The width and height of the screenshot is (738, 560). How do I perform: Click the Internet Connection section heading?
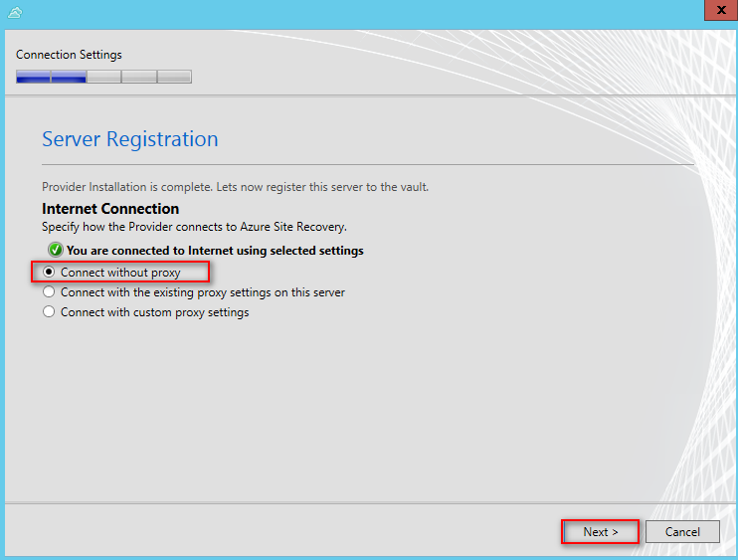[x=110, y=209]
